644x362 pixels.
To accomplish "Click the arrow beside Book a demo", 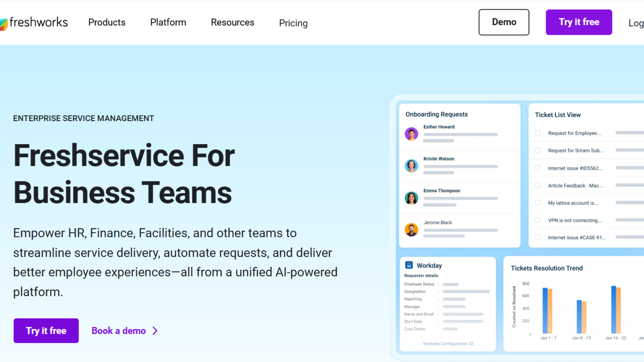I will pyautogui.click(x=155, y=331).
